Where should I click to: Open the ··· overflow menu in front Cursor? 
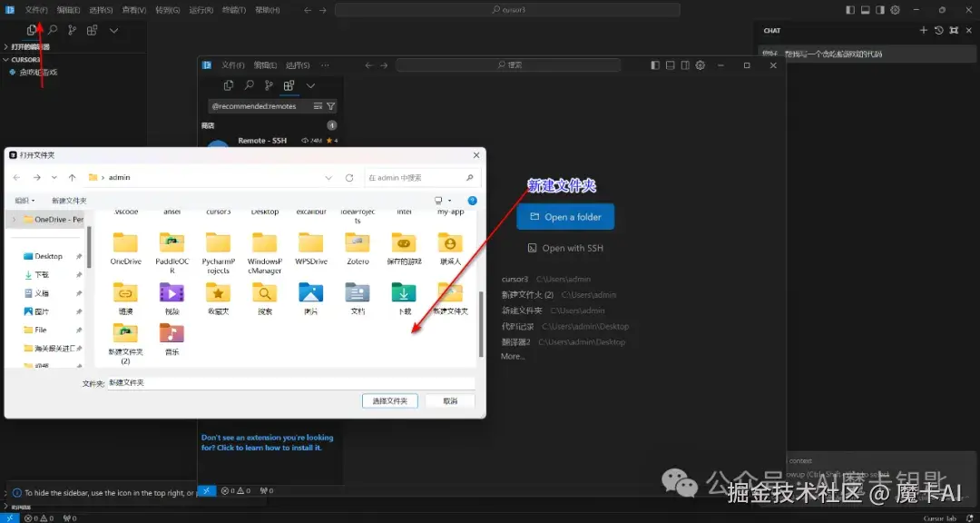325,65
